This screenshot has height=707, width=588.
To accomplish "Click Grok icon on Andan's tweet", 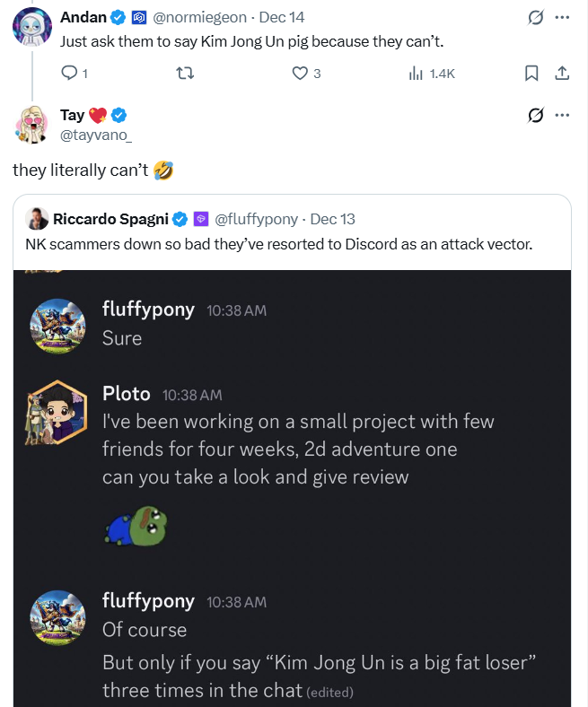I will coord(535,17).
